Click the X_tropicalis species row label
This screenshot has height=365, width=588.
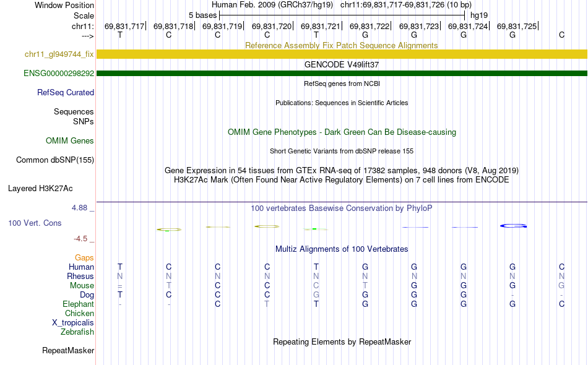click(x=73, y=323)
